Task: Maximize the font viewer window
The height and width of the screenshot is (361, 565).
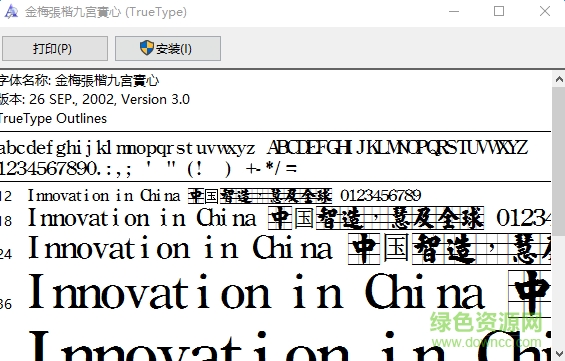Action: tap(499, 12)
